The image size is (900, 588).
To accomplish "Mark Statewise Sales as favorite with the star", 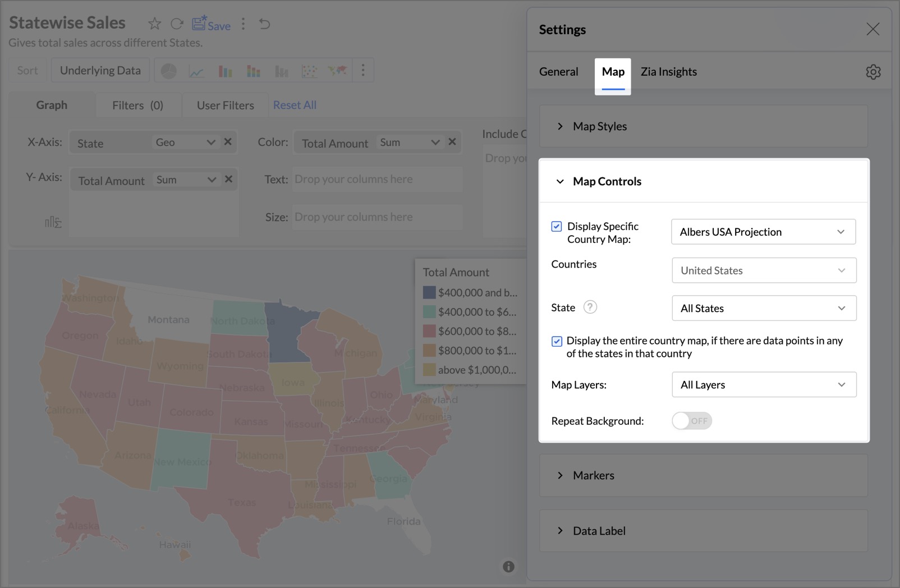I will [x=154, y=24].
